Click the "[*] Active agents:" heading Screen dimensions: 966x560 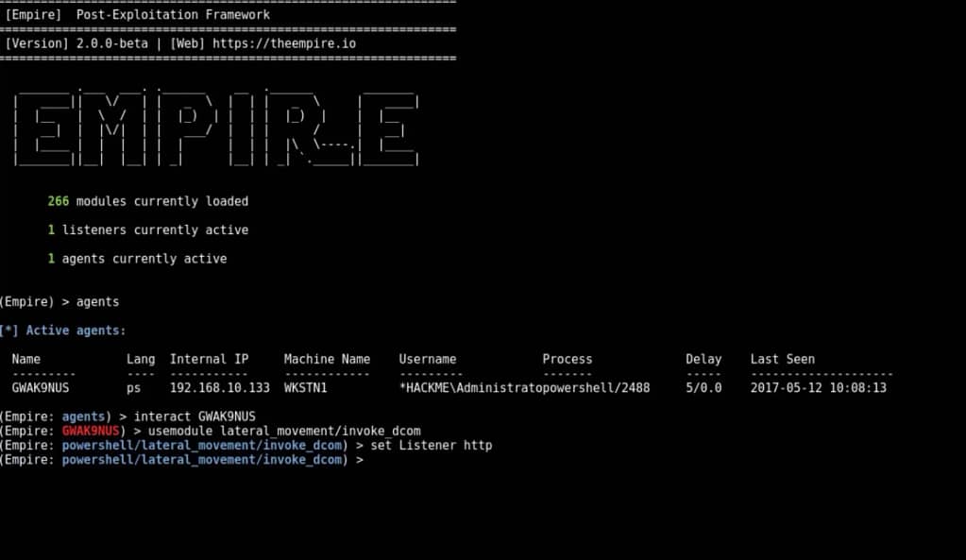63,331
